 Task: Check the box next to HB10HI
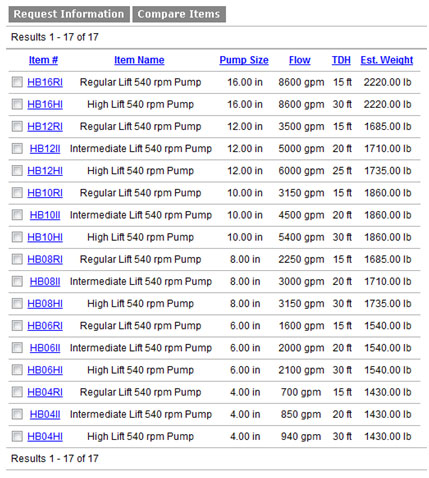coord(17,237)
